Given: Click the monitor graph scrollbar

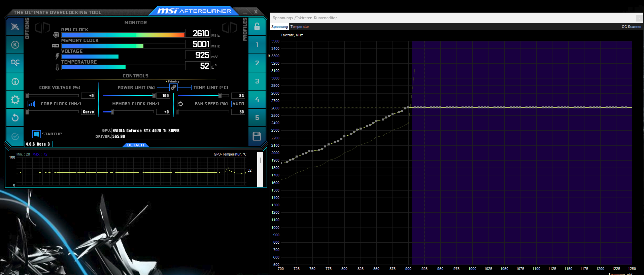Looking at the screenshot, I should (260, 169).
